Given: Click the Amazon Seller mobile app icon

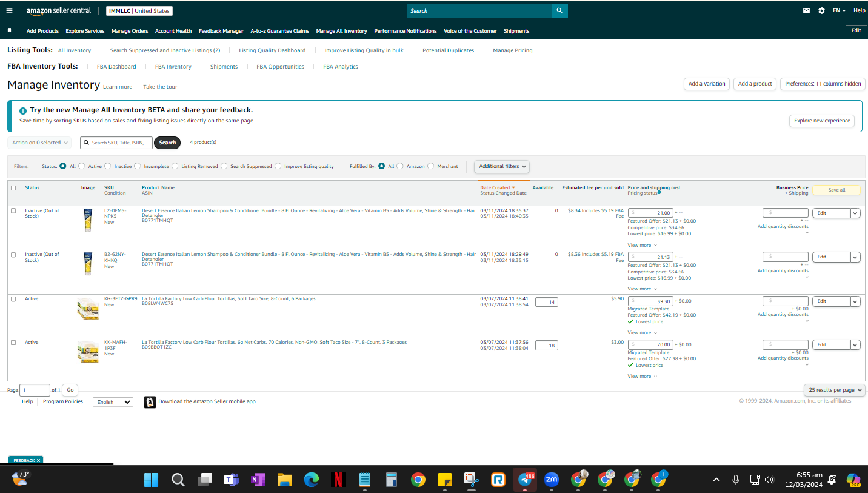Looking at the screenshot, I should pos(150,402).
